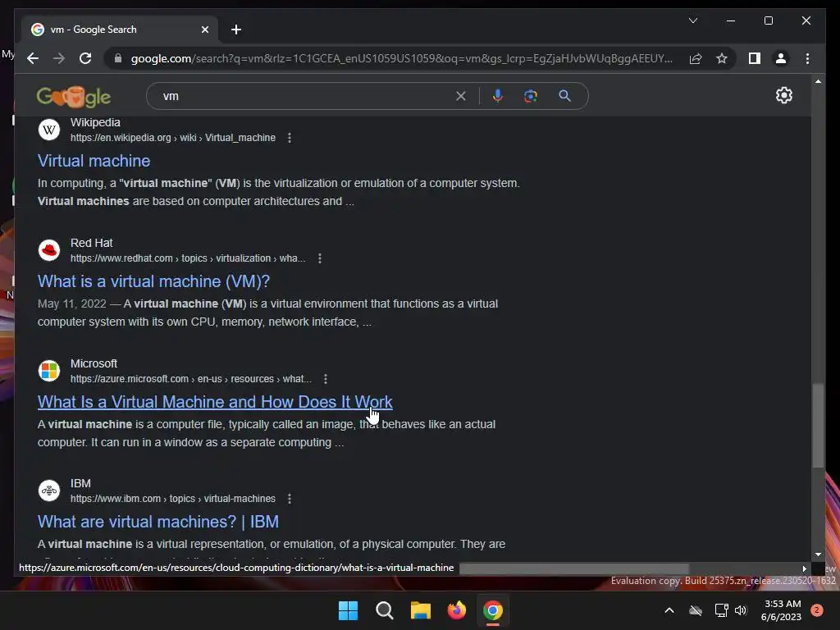Click the Red Hat favicon
The image size is (840, 630).
[49, 250]
